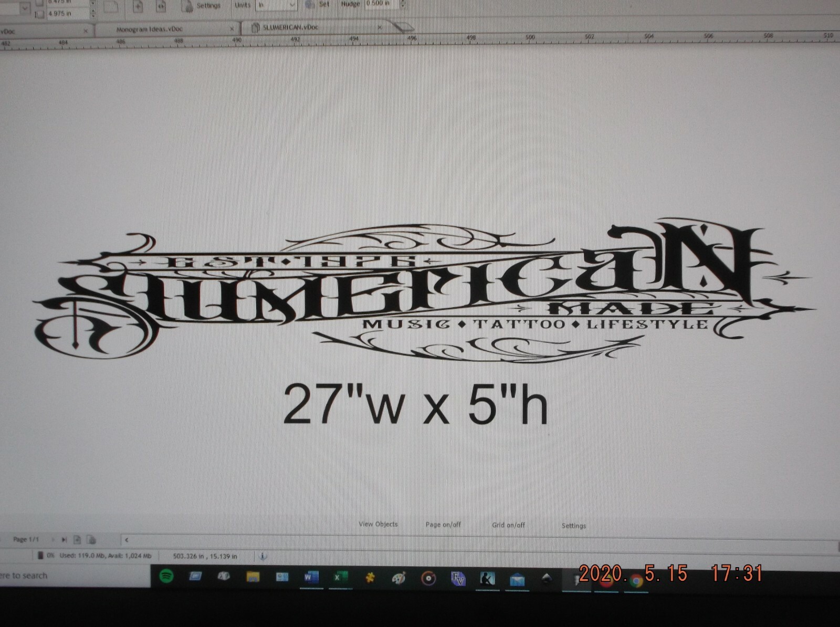Toggle Page on/off at the bottom
The width and height of the screenshot is (840, 627).
point(443,525)
